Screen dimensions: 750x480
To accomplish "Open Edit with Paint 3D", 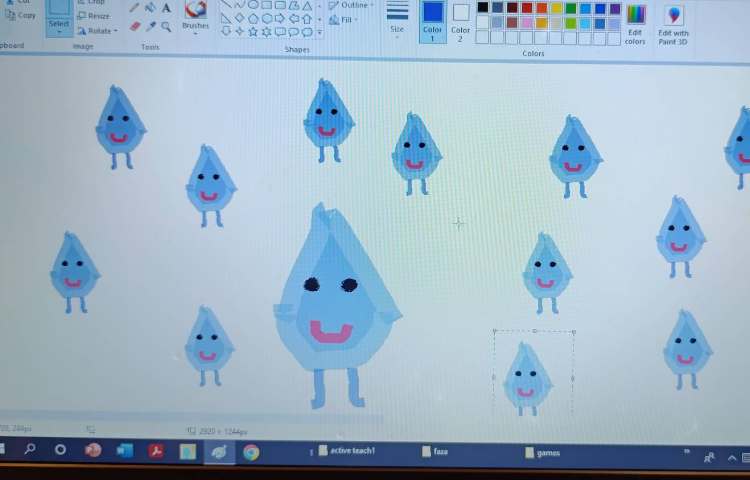I will click(x=673, y=22).
